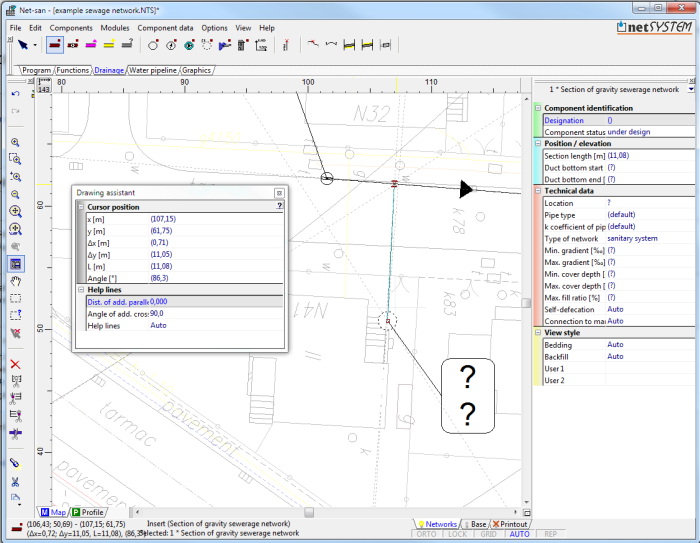Click the red X delete icon
The width and height of the screenshot is (700, 543).
16,364
